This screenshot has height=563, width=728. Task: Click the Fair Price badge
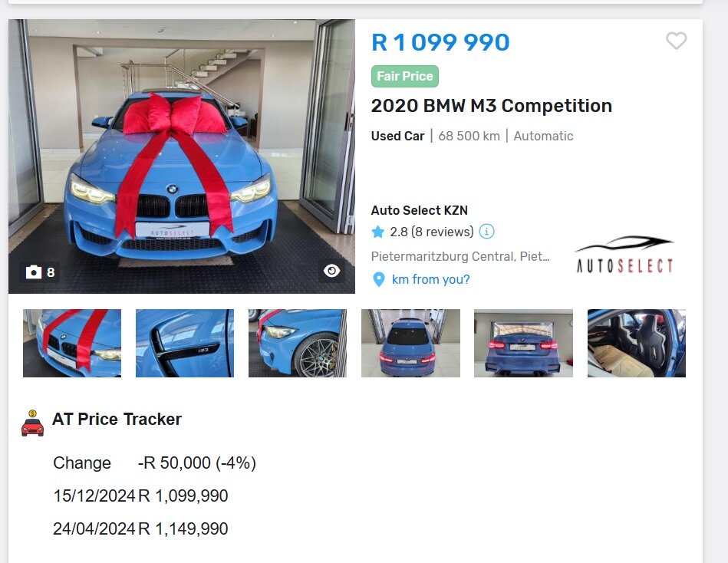pyautogui.click(x=405, y=76)
